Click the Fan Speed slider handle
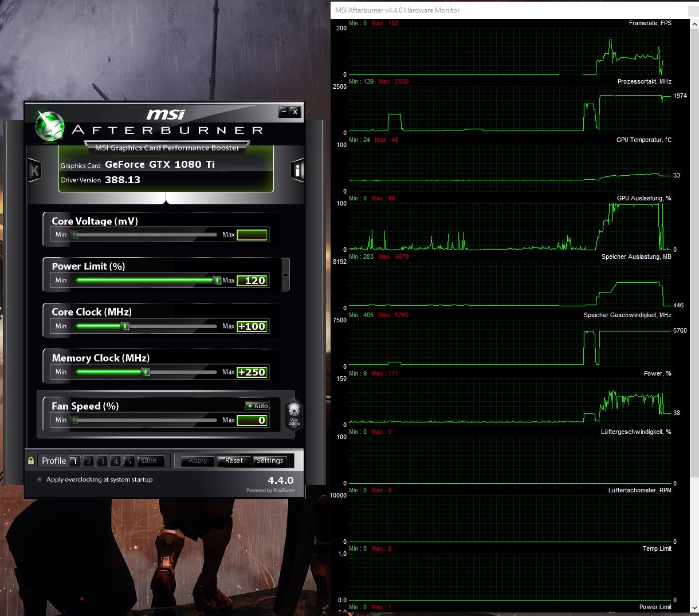 pyautogui.click(x=74, y=420)
